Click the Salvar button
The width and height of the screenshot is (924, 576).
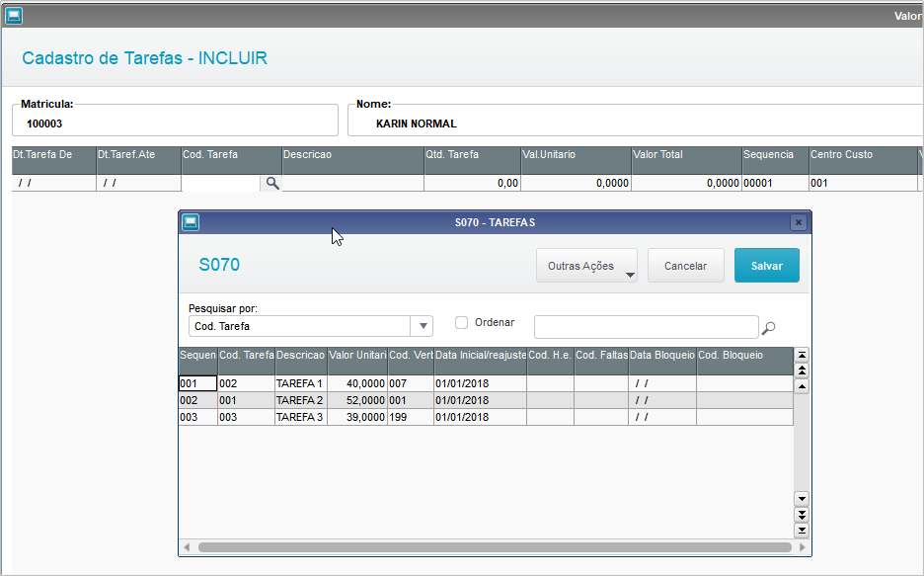(767, 266)
